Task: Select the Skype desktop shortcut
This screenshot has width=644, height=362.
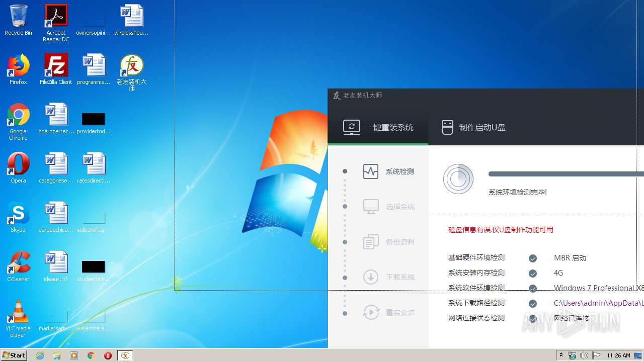Action: click(x=18, y=217)
